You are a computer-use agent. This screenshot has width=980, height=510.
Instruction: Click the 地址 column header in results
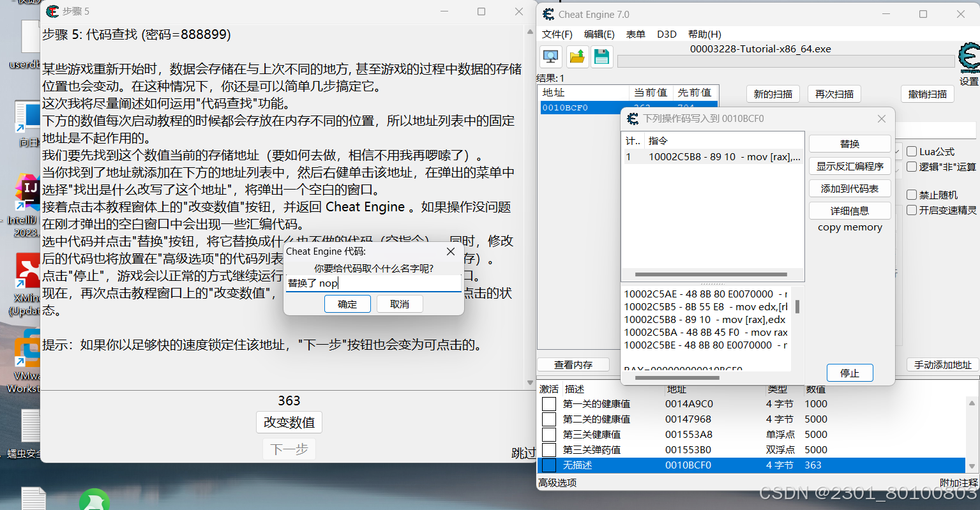point(584,93)
